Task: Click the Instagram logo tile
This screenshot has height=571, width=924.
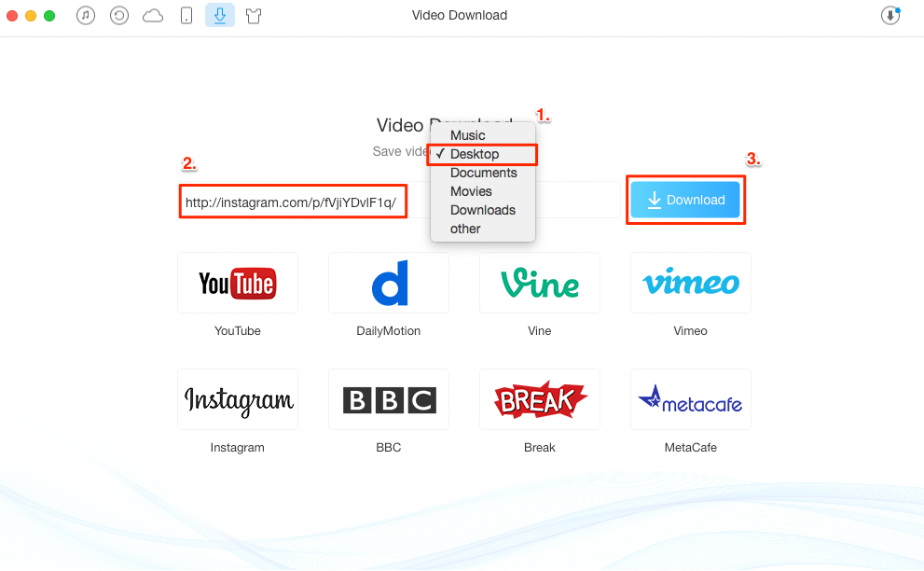Action: pyautogui.click(x=238, y=399)
